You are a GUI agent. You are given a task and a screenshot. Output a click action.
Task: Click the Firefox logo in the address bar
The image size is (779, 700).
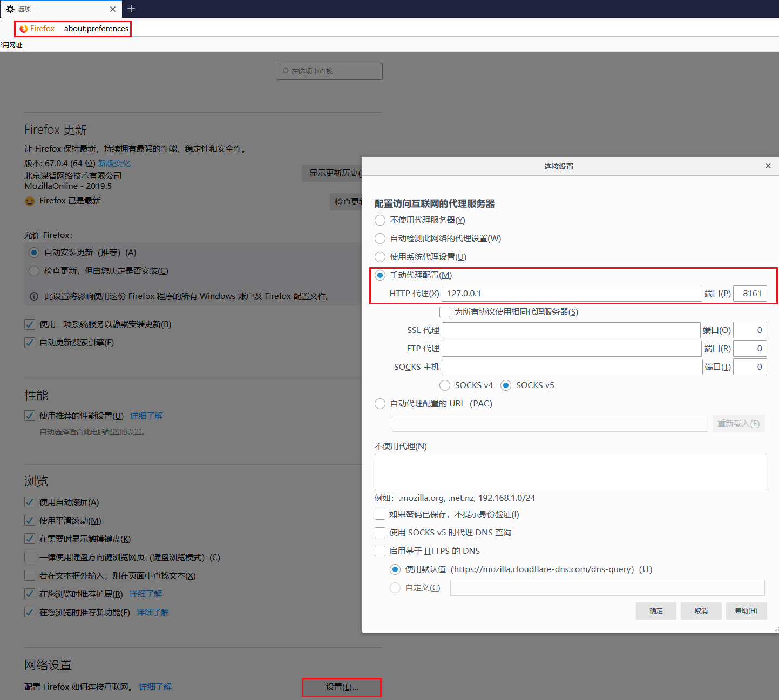23,29
